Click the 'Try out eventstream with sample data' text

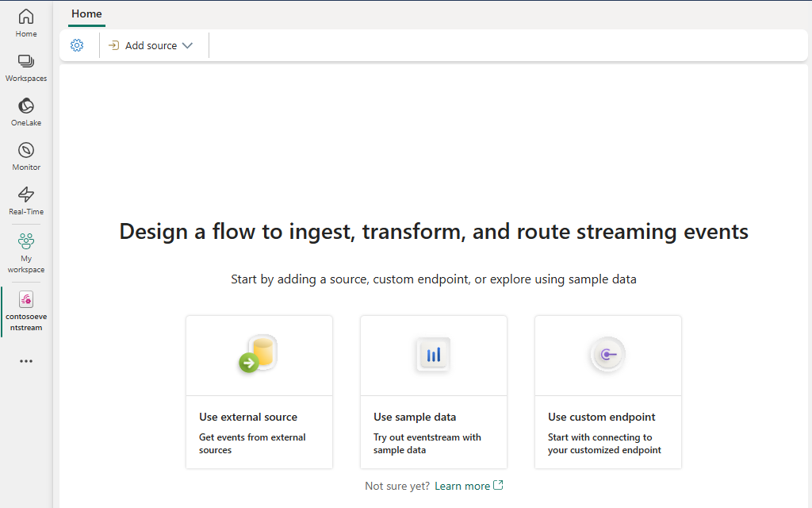(427, 444)
